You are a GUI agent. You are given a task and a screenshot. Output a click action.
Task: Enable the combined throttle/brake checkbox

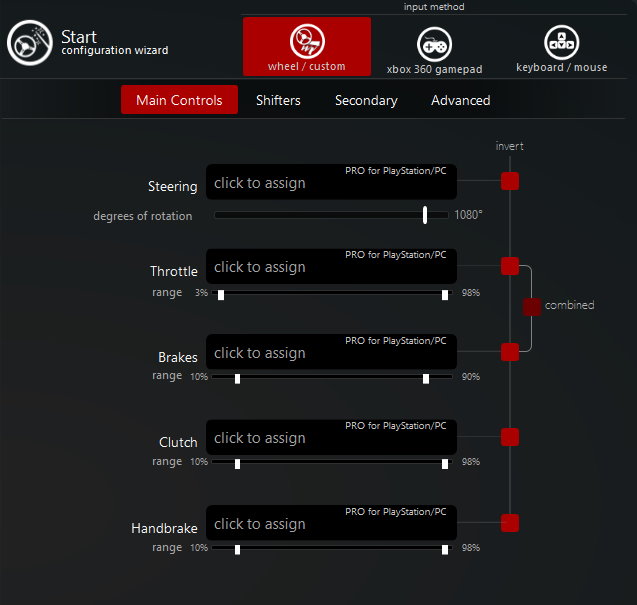(532, 307)
